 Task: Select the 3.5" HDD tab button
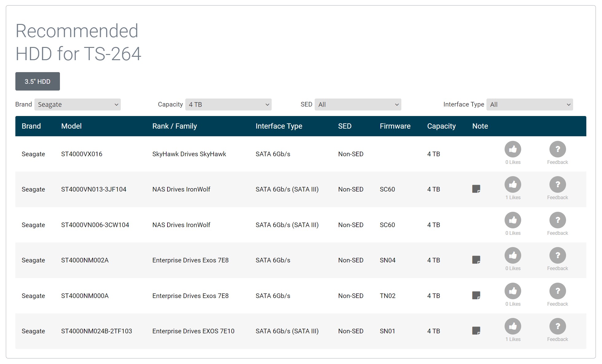37,81
